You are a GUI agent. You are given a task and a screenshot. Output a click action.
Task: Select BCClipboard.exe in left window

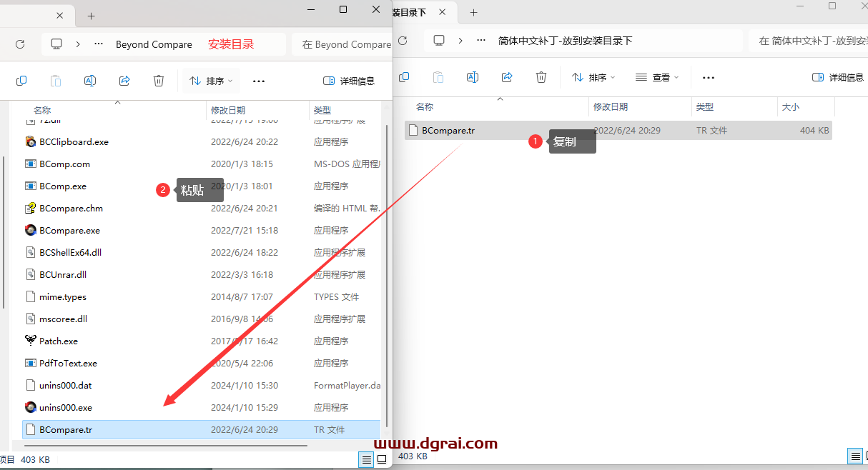click(202, 141)
